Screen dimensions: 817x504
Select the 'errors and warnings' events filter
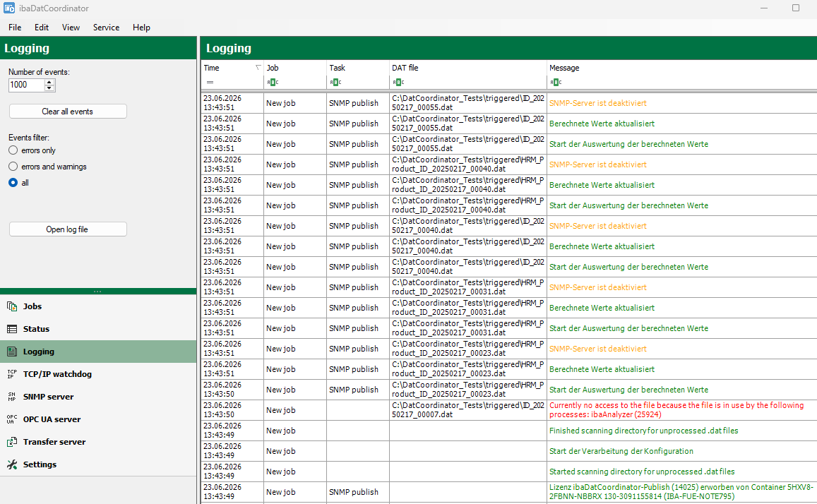point(13,166)
